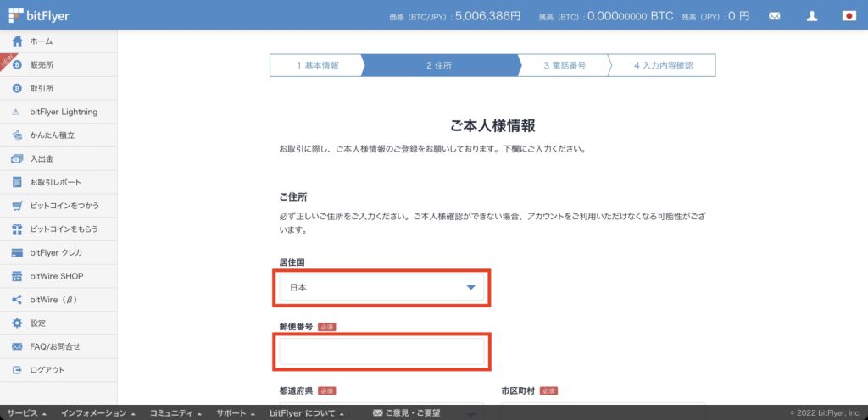Click the shop icon beside bitWire SHOP

[x=17, y=276]
